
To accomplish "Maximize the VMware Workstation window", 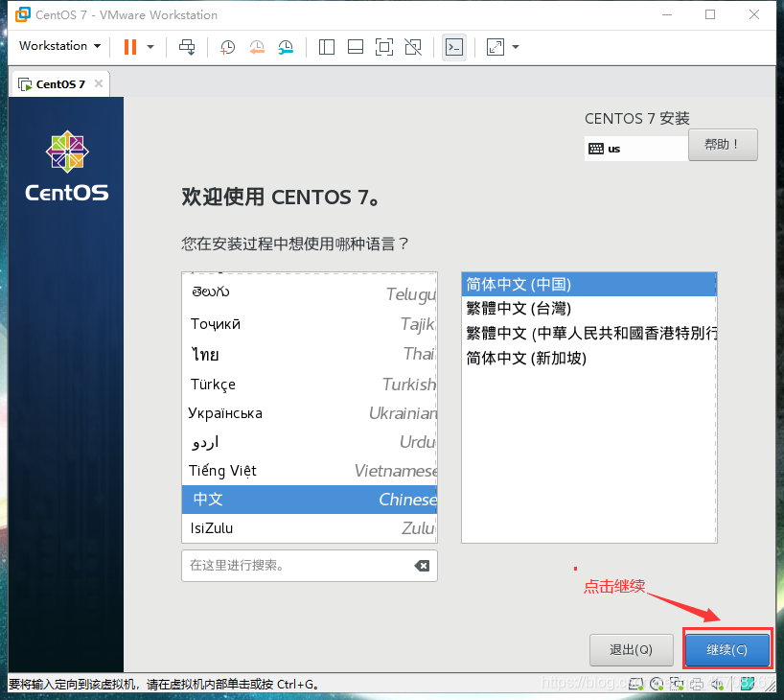I will 710,14.
